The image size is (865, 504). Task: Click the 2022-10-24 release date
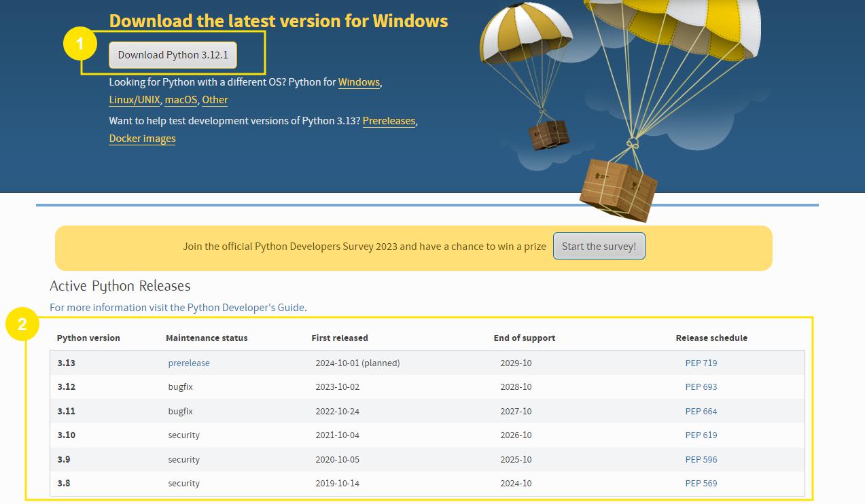338,412
